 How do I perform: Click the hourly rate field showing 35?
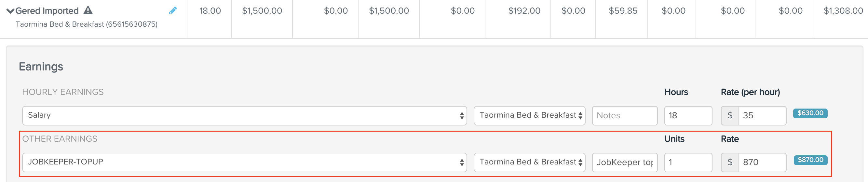tap(762, 115)
